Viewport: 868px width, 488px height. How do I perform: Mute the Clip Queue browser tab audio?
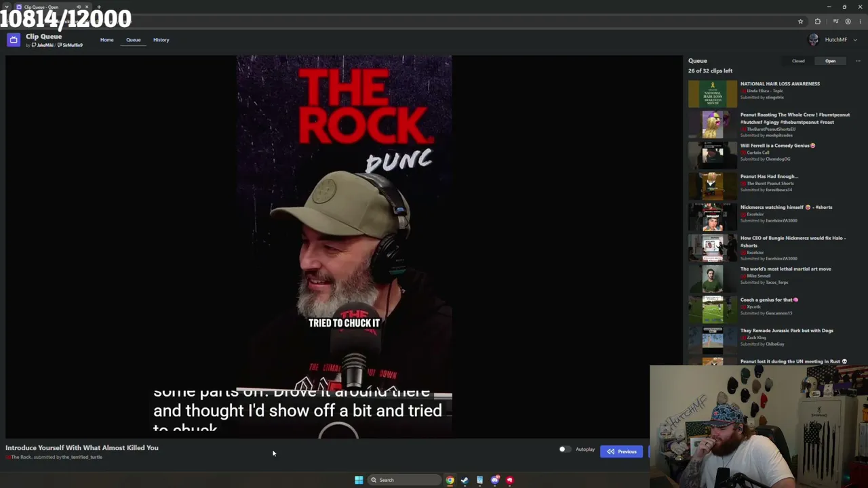pos(79,7)
